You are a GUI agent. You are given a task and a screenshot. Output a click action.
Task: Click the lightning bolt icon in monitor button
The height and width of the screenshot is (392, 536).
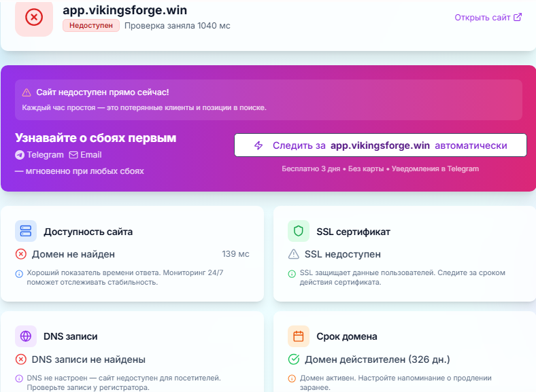pos(258,145)
